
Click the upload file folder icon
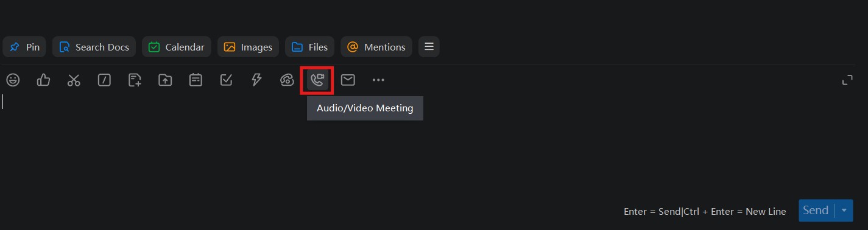click(x=165, y=80)
